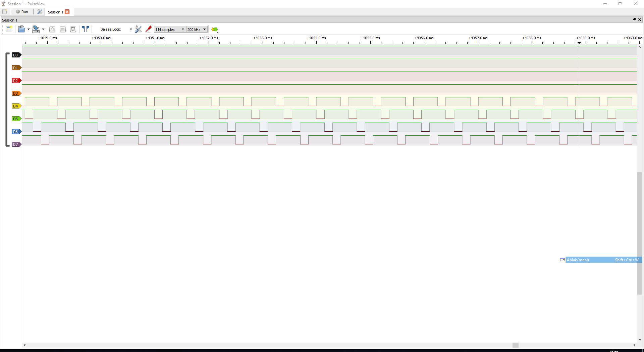Zoom out with the minus icon
This screenshot has width=644, height=352.
click(x=62, y=29)
